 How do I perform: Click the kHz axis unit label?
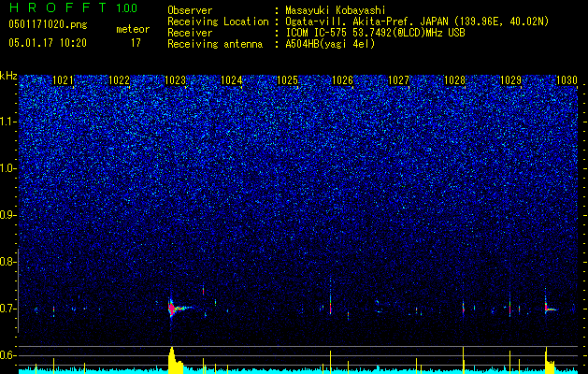[x=8, y=76]
